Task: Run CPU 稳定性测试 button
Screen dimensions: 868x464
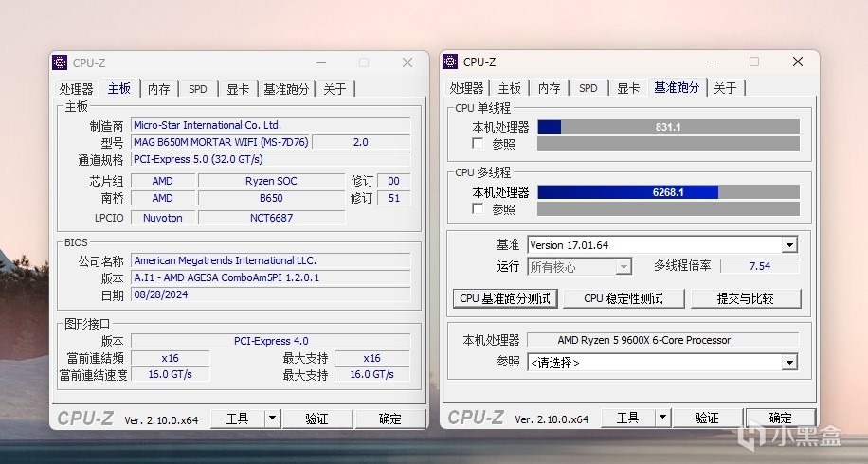Action: click(624, 298)
